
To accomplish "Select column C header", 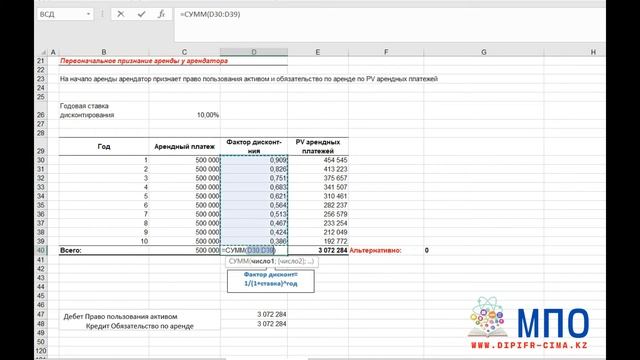I will [x=184, y=52].
